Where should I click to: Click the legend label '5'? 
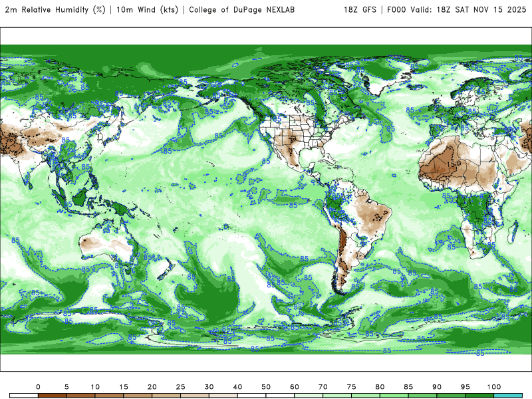coord(66,387)
